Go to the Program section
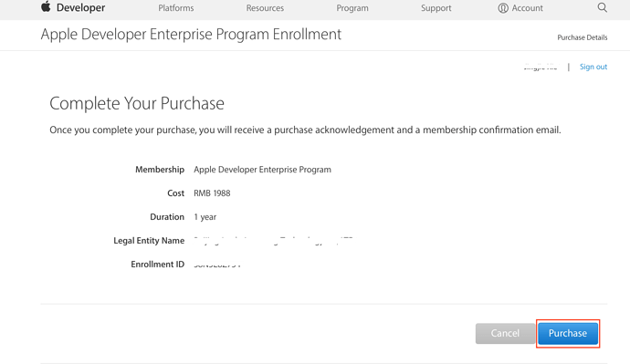This screenshot has width=630, height=364. click(352, 8)
